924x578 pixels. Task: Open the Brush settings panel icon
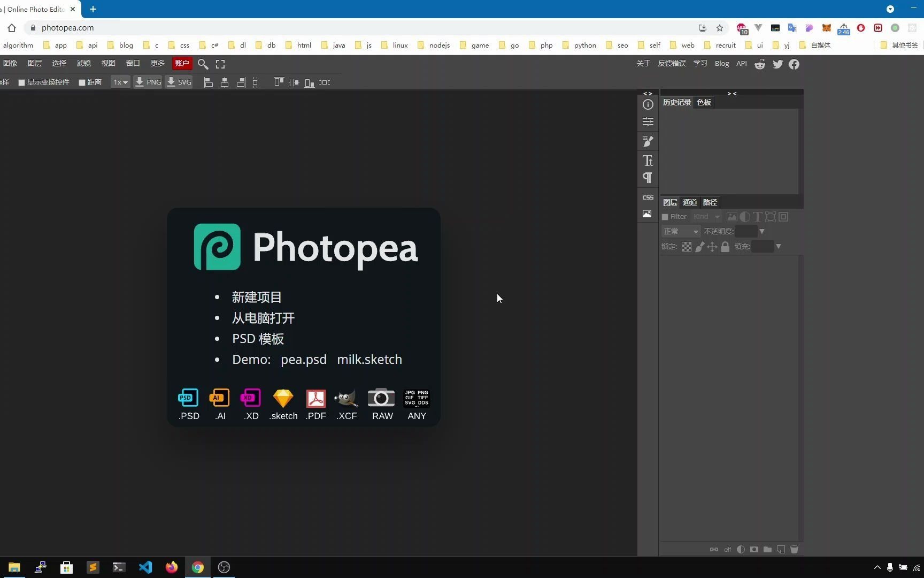648,141
